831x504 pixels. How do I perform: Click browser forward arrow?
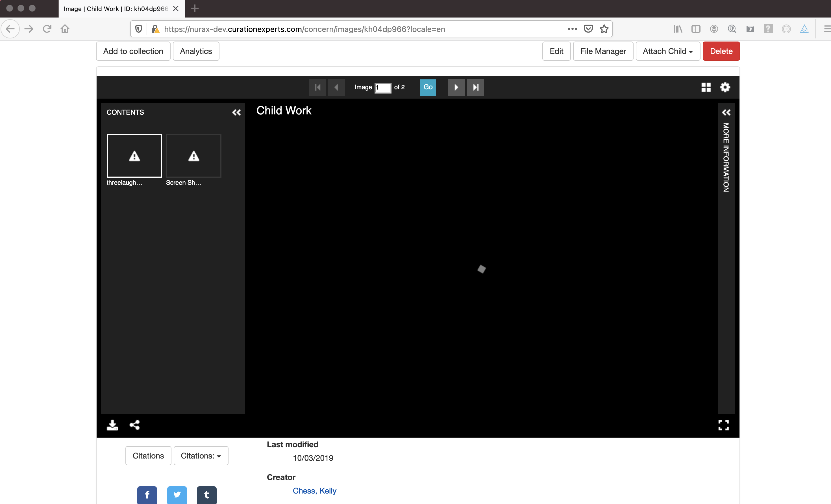point(29,29)
